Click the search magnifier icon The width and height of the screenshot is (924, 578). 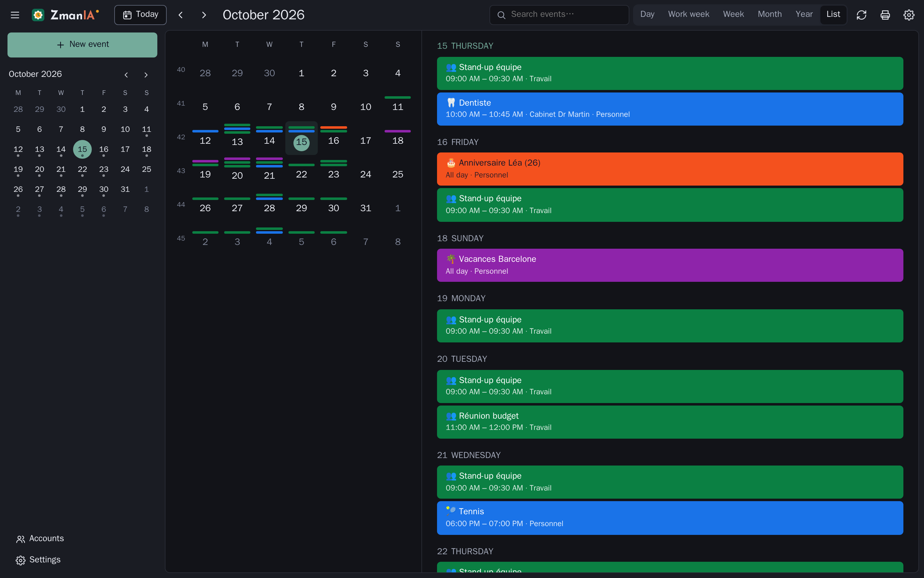501,15
